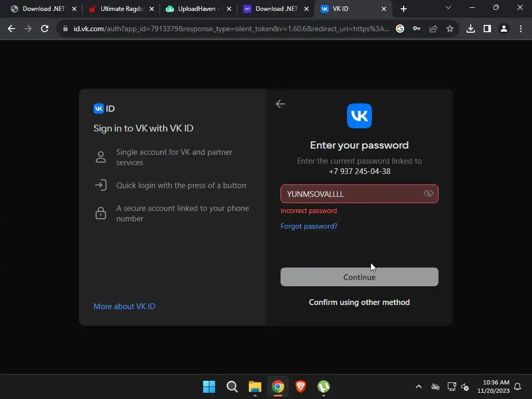Click muted volume tray icon

tap(465, 387)
